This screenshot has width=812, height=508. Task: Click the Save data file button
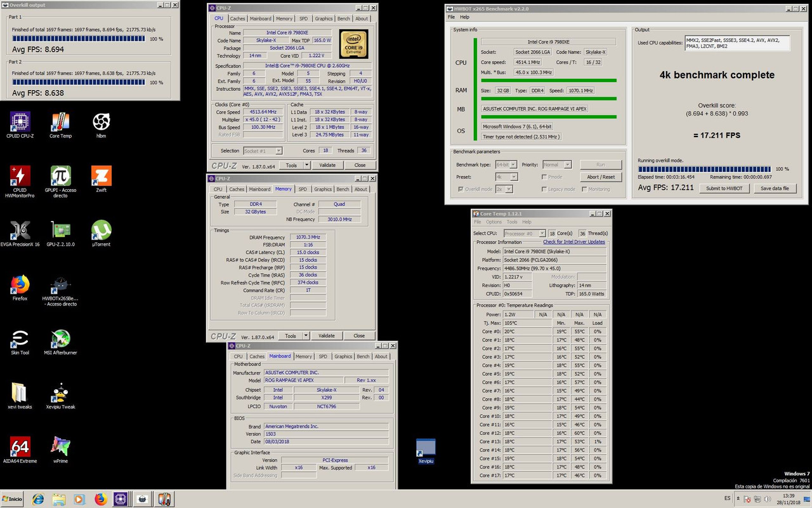(775, 188)
